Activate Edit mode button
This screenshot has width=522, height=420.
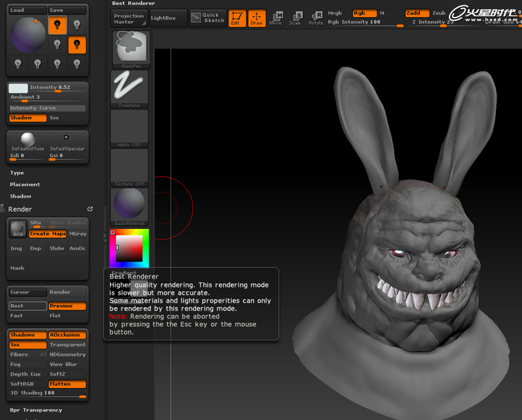[x=237, y=18]
